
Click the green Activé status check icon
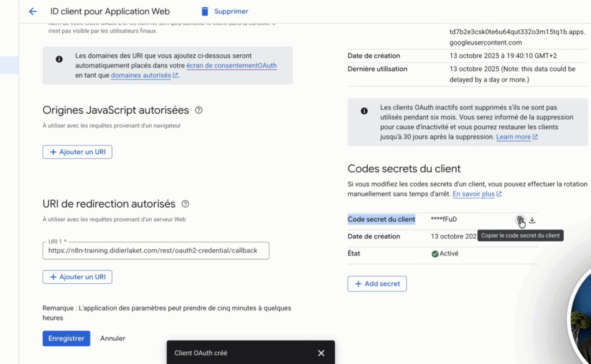tap(436, 253)
